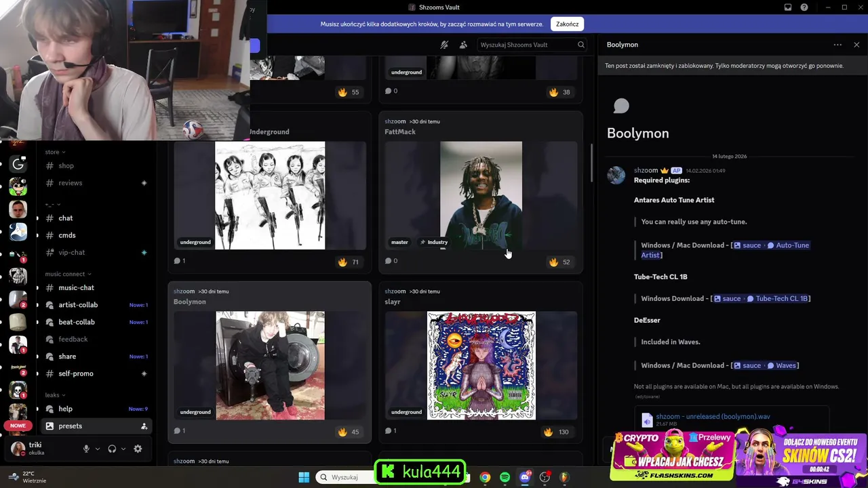Click shzoom username in Boolymon message

[x=646, y=170]
